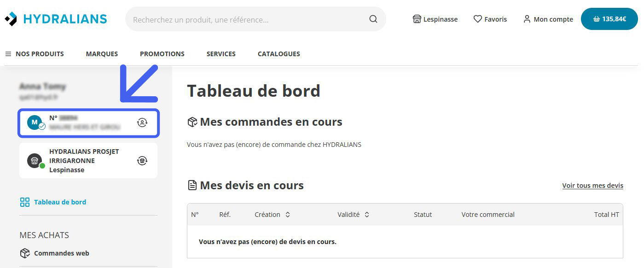Image resolution: width=644 pixels, height=268 pixels.
Task: Click the switch customer account icon
Action: 142,122
